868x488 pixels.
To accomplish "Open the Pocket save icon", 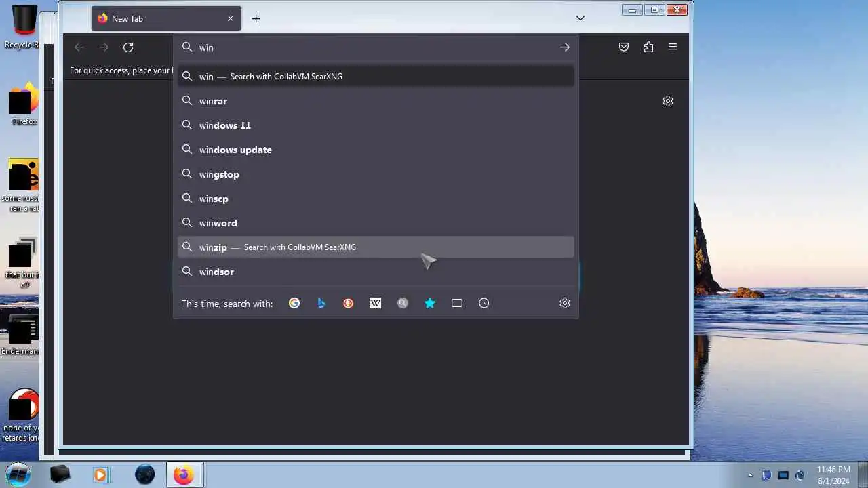I will (x=624, y=47).
